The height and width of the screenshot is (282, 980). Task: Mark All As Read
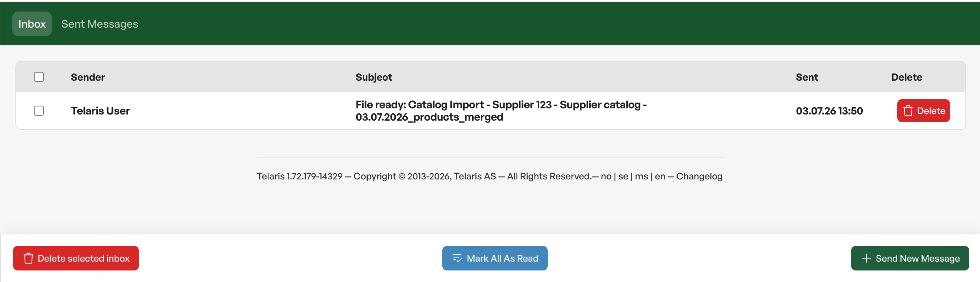[495, 258]
